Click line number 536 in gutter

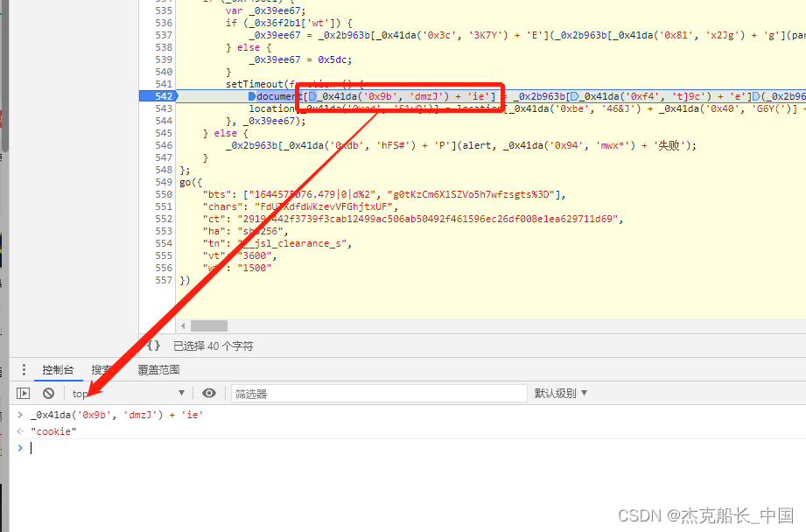click(x=164, y=23)
